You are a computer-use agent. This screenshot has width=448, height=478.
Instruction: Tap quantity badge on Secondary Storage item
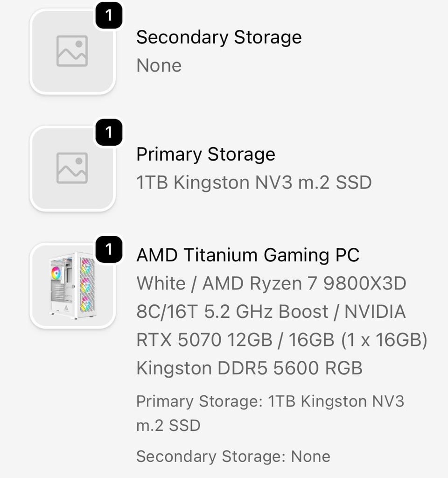(109, 16)
